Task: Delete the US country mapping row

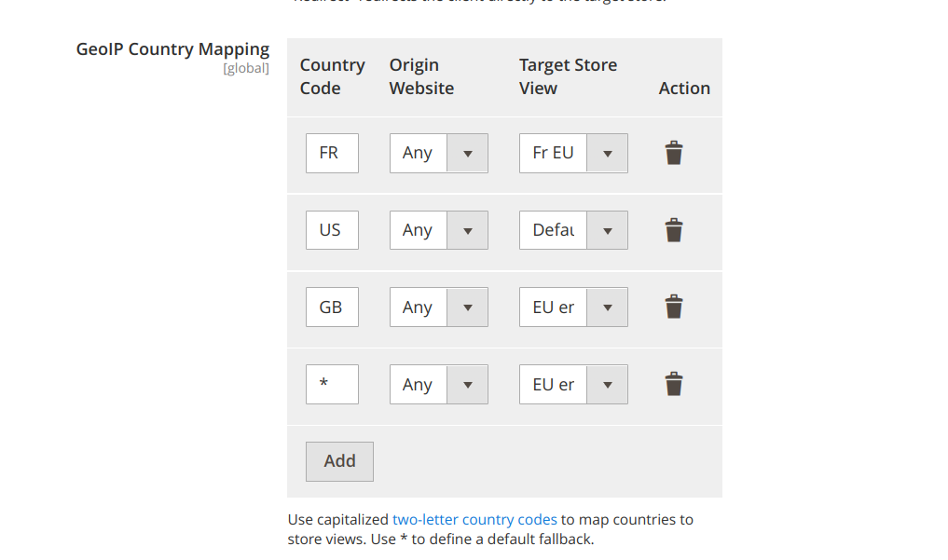Action: click(674, 230)
